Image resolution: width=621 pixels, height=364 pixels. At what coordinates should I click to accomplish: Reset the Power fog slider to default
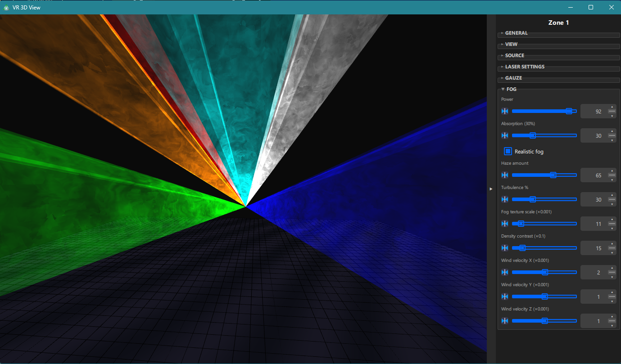point(504,111)
